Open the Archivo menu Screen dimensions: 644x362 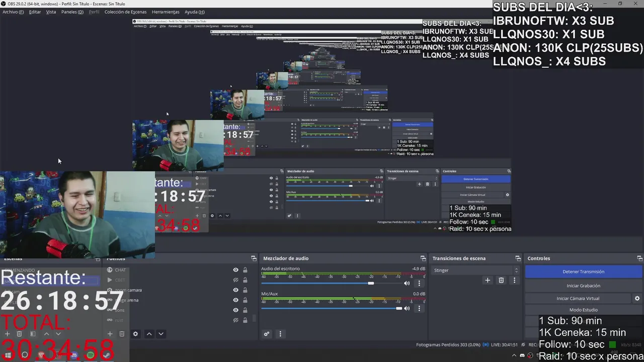pyautogui.click(x=13, y=12)
